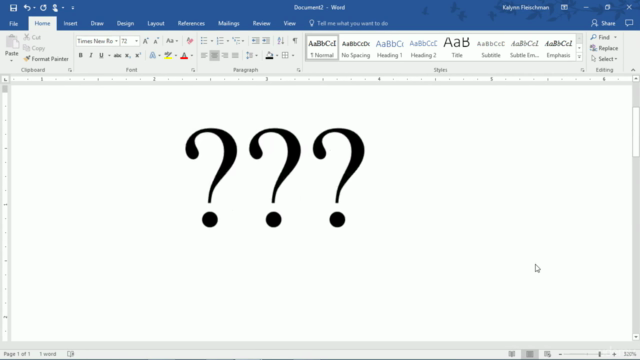This screenshot has width=640, height=360.
Task: Zoom out with the minus icon
Action: click(x=560, y=354)
